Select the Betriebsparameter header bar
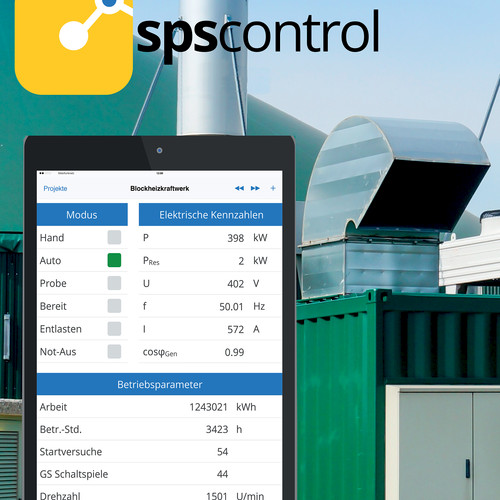Screen dimensions: 500x500 click(160, 384)
